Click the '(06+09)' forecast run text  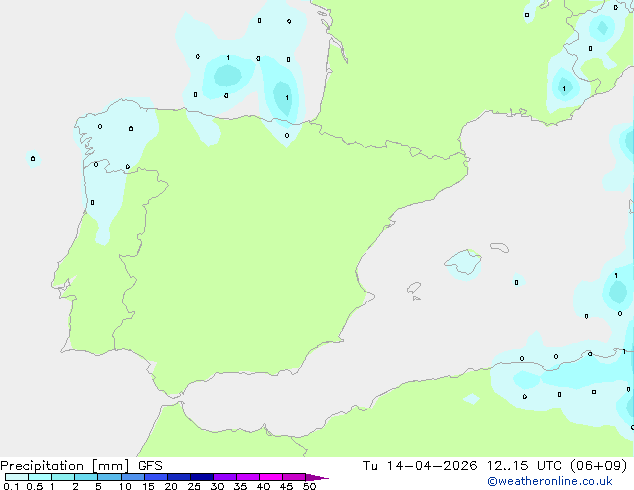(x=599, y=466)
